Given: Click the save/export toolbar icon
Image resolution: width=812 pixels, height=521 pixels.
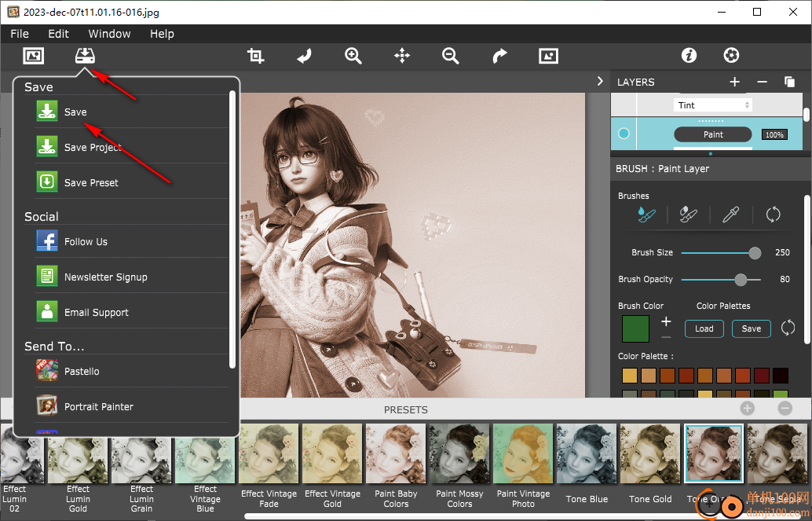Looking at the screenshot, I should coord(85,56).
